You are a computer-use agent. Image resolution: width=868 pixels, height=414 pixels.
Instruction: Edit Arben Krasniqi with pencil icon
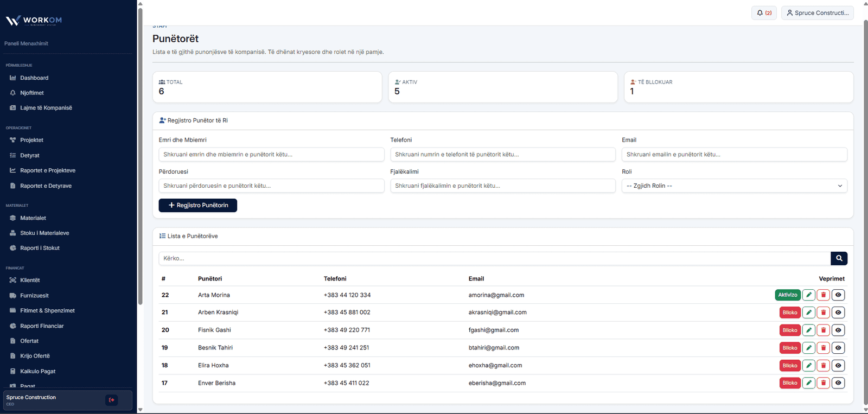[809, 313]
